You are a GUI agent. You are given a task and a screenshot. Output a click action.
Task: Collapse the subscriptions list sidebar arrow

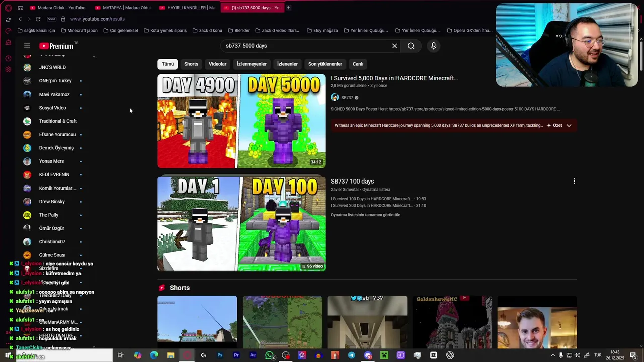tap(94, 57)
